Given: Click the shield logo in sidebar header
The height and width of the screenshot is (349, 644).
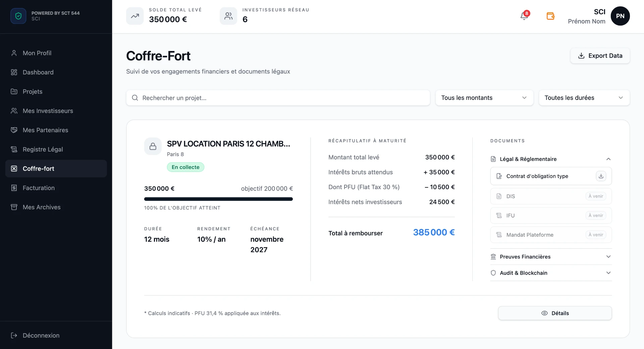Looking at the screenshot, I should tap(18, 16).
